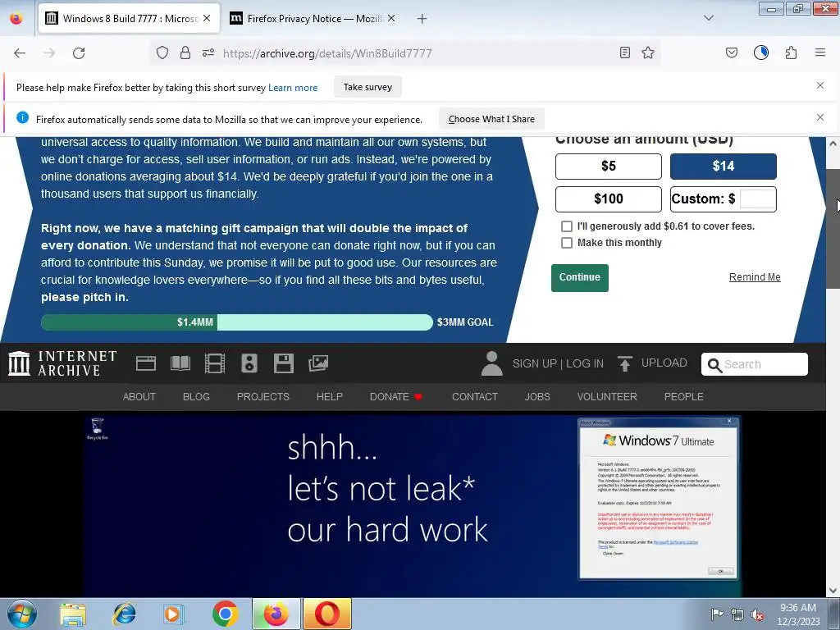This screenshot has height=630, width=840.
Task: Bookmark this page with star icon
Action: tap(648, 52)
